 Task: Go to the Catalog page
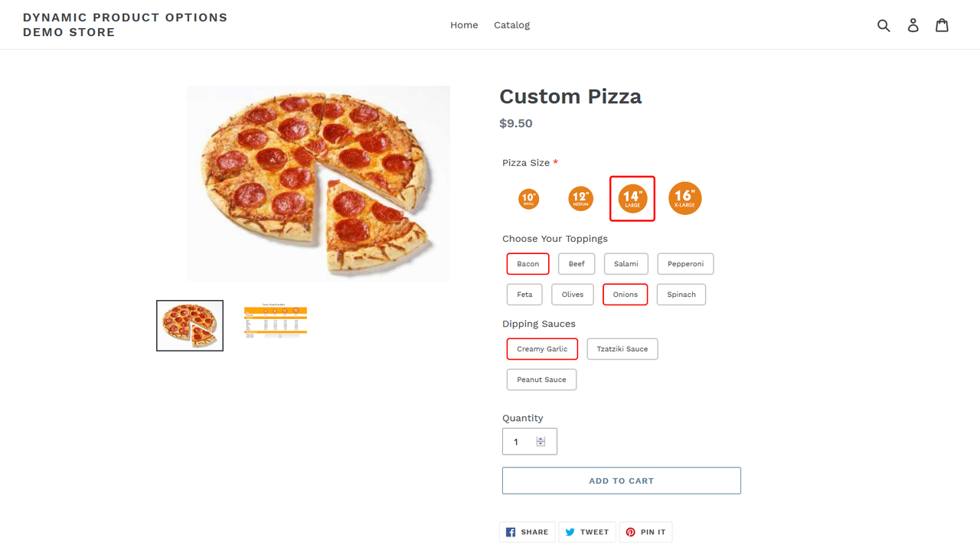tap(511, 24)
